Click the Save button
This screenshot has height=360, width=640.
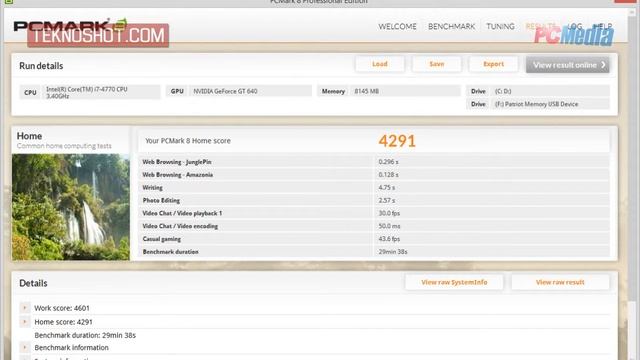436,64
